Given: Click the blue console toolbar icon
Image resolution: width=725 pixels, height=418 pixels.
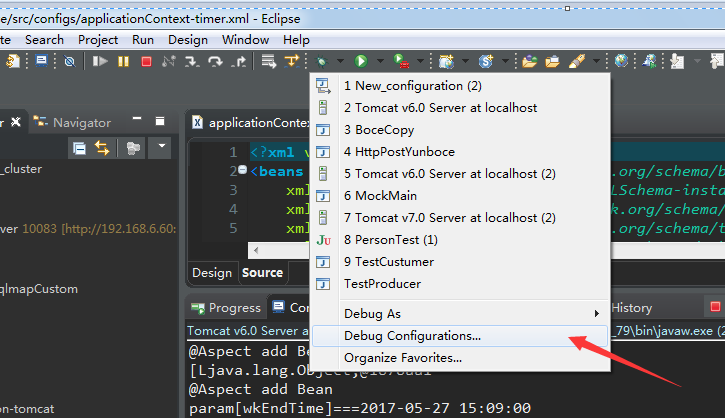Looking at the screenshot, I should click(42, 61).
